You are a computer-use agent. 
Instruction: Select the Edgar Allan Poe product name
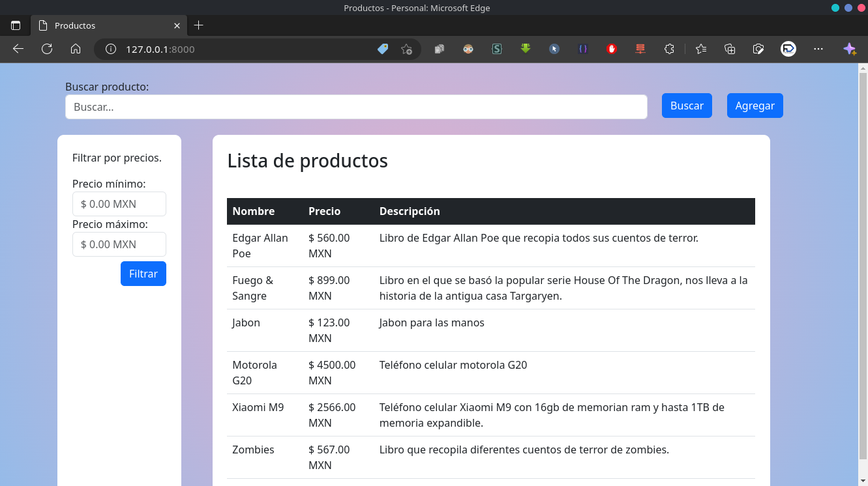(x=260, y=246)
